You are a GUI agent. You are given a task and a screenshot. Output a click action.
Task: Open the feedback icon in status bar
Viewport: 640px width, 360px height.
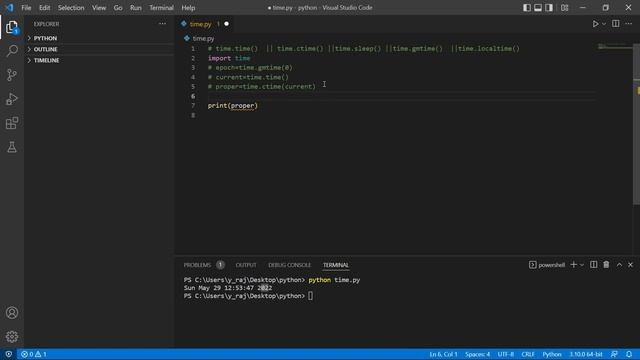click(614, 354)
